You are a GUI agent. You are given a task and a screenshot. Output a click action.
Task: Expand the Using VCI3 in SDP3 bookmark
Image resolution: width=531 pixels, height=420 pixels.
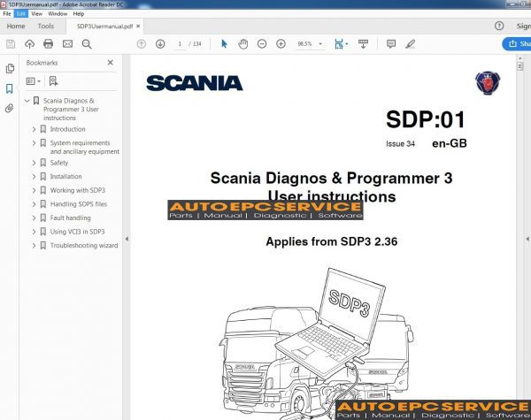pyautogui.click(x=34, y=232)
